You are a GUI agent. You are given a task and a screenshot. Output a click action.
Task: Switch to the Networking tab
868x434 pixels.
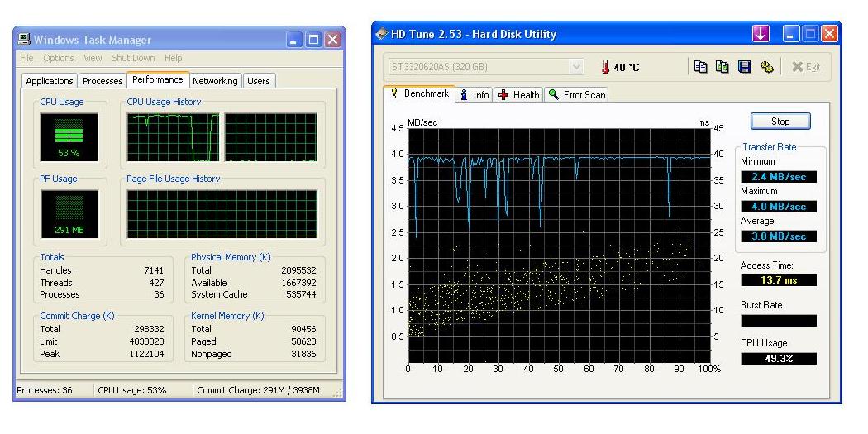215,81
